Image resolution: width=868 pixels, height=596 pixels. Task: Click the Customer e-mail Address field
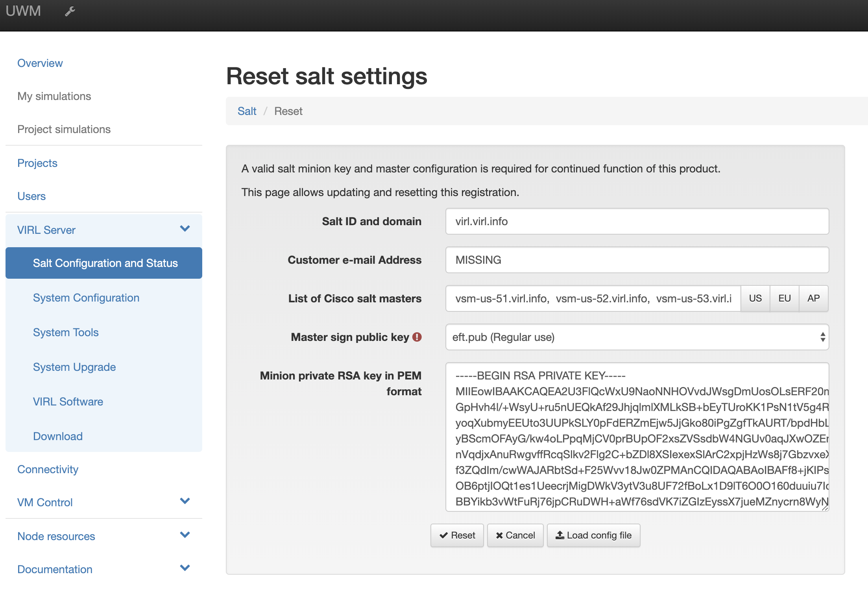coord(637,260)
